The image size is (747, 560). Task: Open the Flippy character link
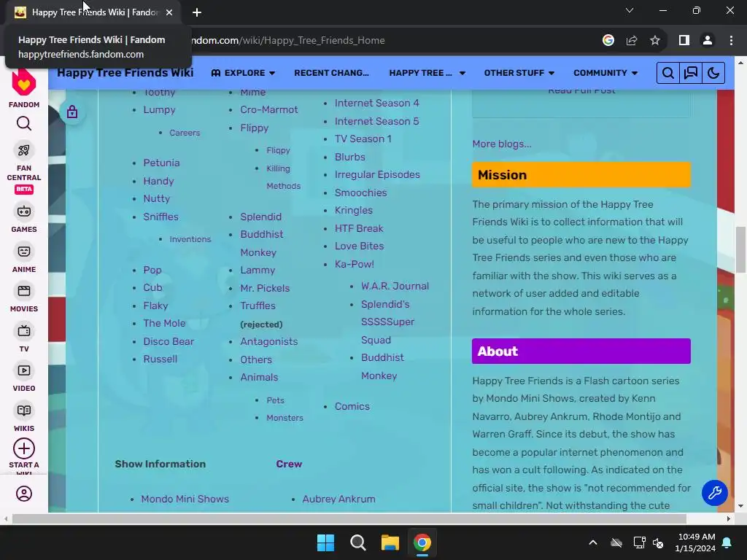pyautogui.click(x=255, y=128)
